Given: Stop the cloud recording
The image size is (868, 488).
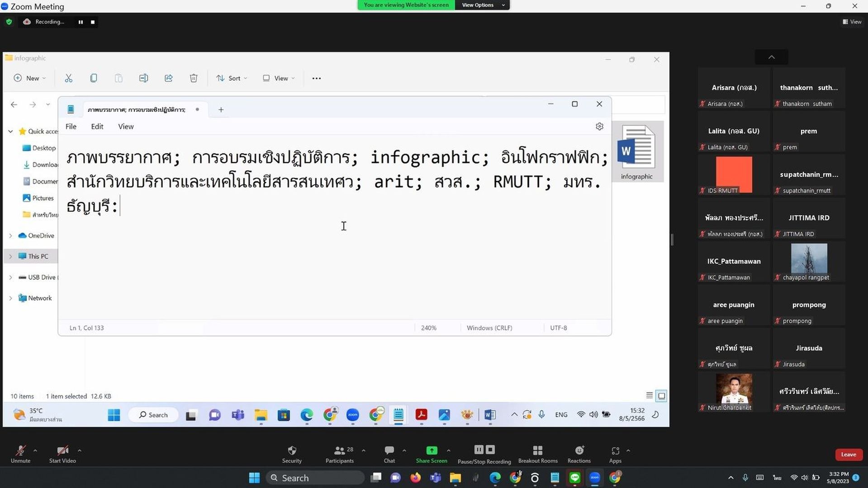Looking at the screenshot, I should 93,22.
